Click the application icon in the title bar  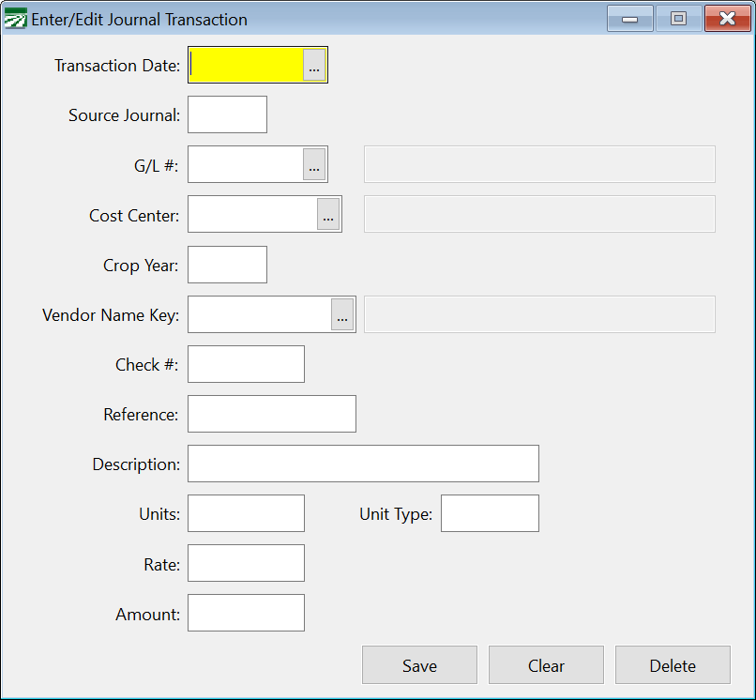point(15,18)
